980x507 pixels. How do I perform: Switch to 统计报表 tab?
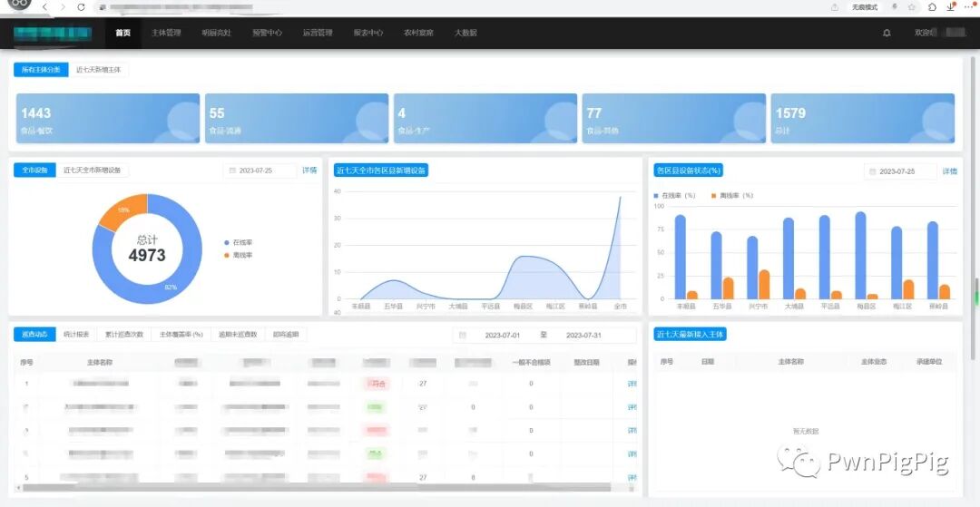click(x=76, y=335)
